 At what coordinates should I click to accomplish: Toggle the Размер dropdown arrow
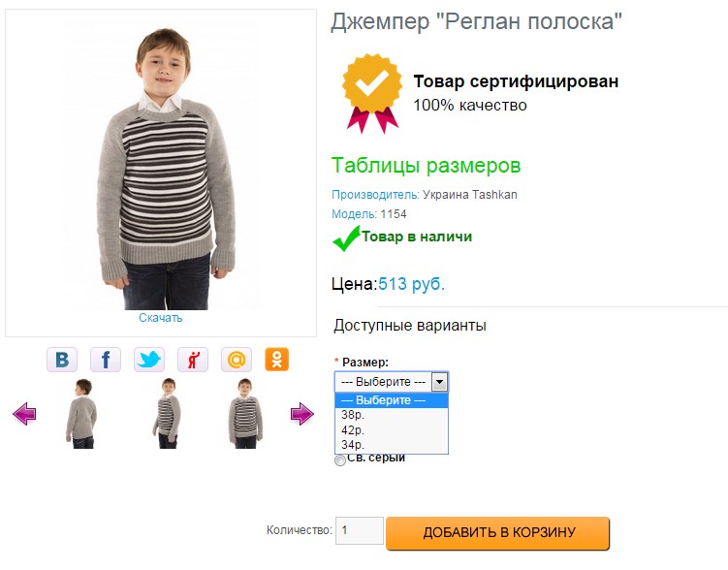coord(439,381)
